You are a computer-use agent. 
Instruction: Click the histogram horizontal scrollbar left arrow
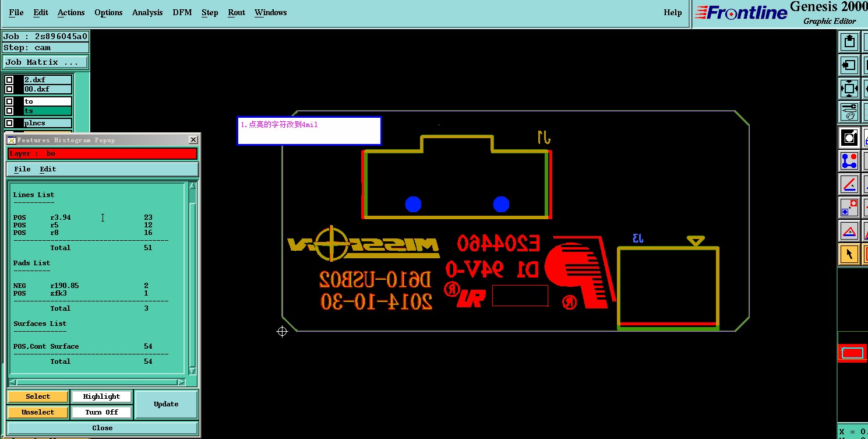click(13, 382)
